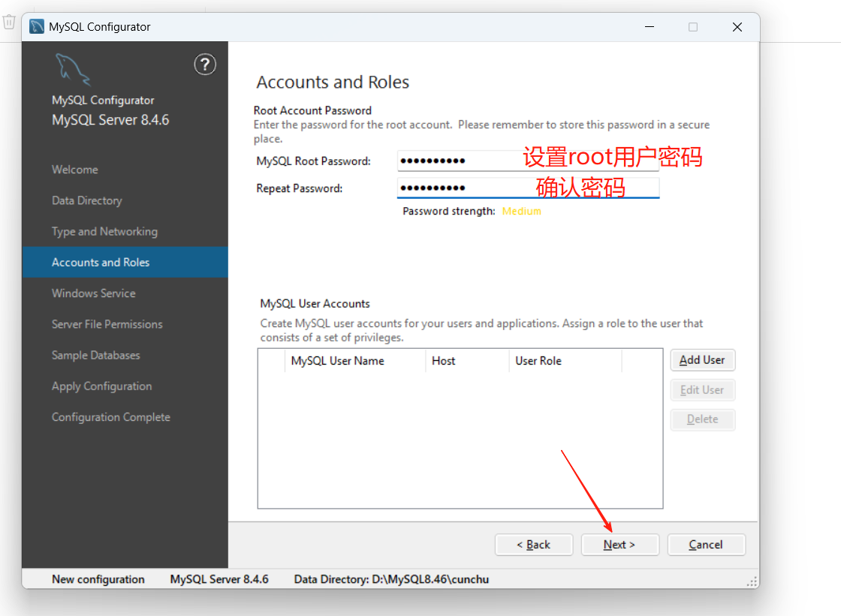
Task: Click the User Role column header
Action: 565,361
